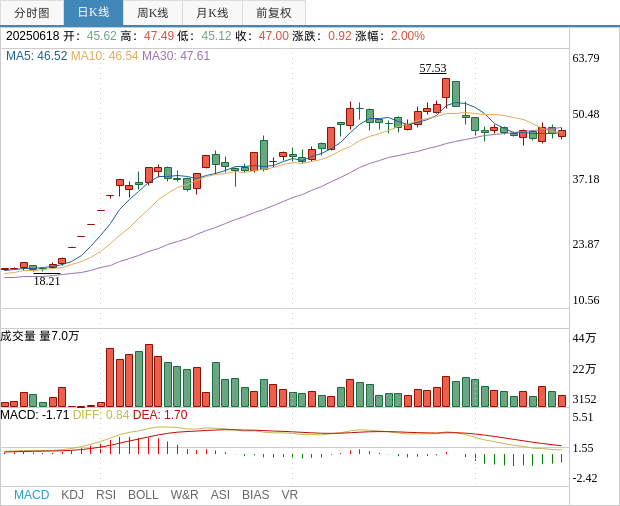Click the MA30 legend value
The image size is (620, 506).
click(x=176, y=56)
